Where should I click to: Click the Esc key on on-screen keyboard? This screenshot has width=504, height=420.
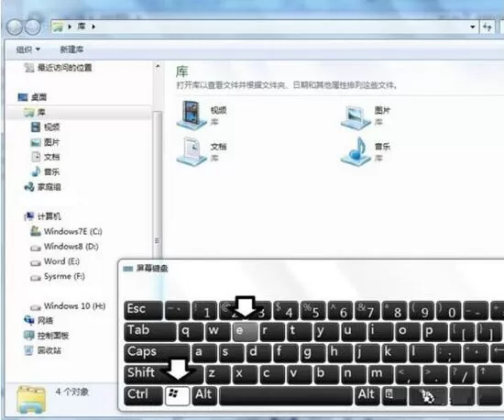click(x=143, y=310)
